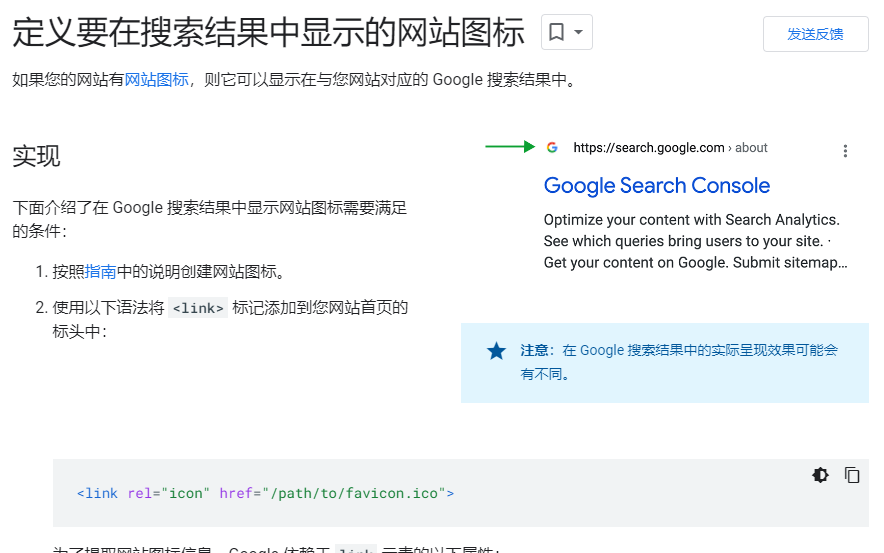The height and width of the screenshot is (553, 884).
Task: Click the 发送反馈 button
Action: (815, 34)
